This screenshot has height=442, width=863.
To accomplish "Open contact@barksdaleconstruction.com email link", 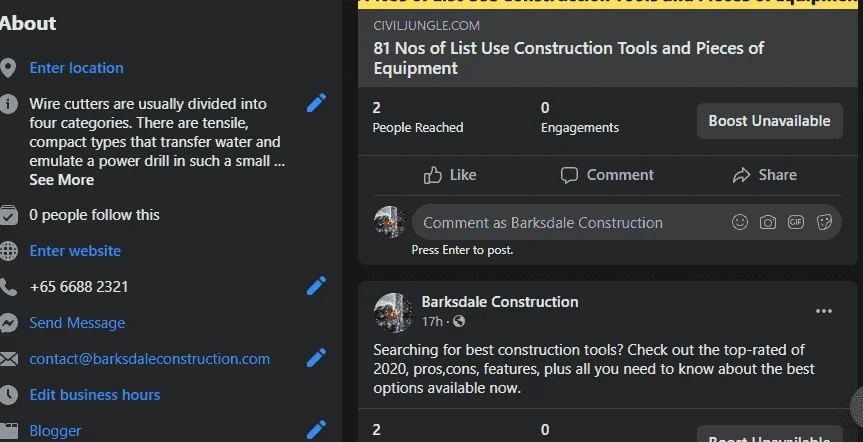I will click(150, 359).
